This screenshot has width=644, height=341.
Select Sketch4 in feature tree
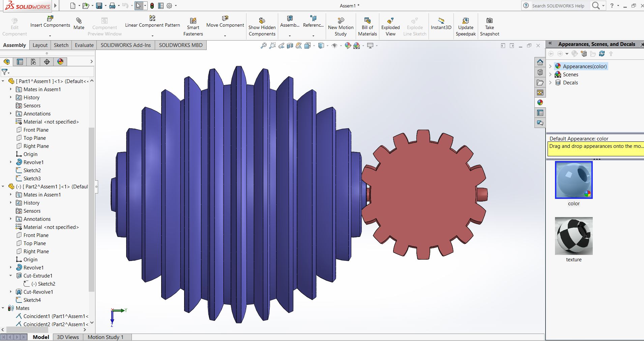32,300
